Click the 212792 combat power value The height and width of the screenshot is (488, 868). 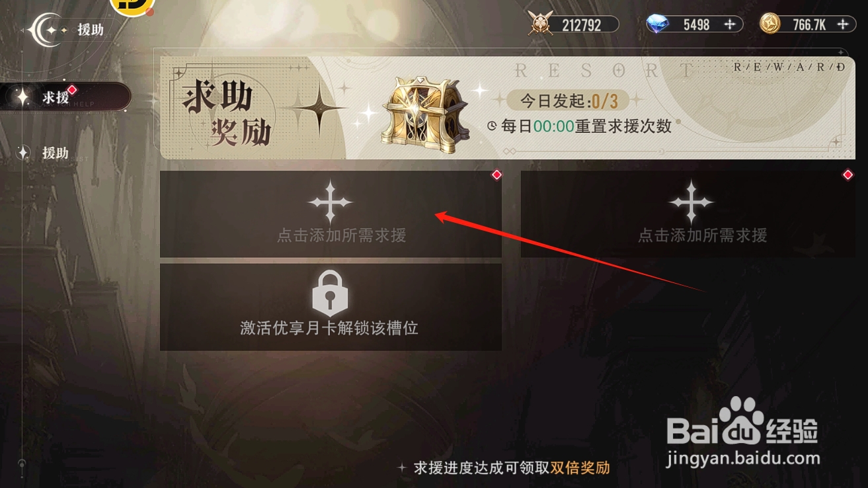582,25
